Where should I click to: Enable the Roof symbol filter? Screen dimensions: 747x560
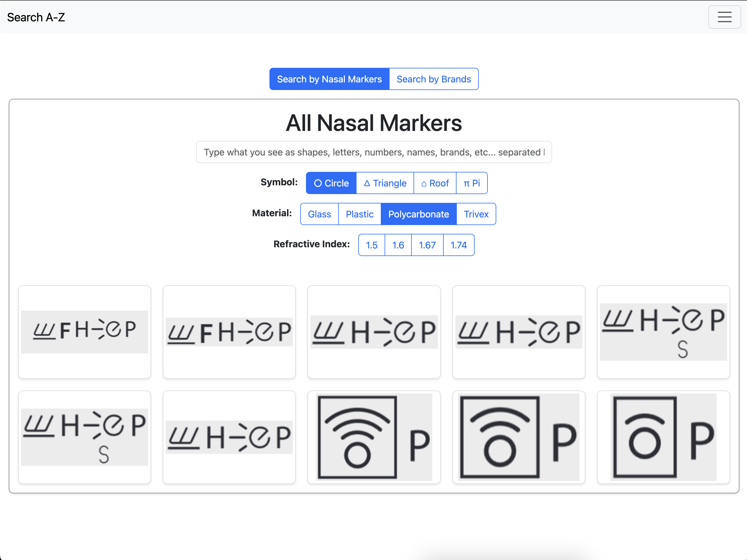coord(435,183)
